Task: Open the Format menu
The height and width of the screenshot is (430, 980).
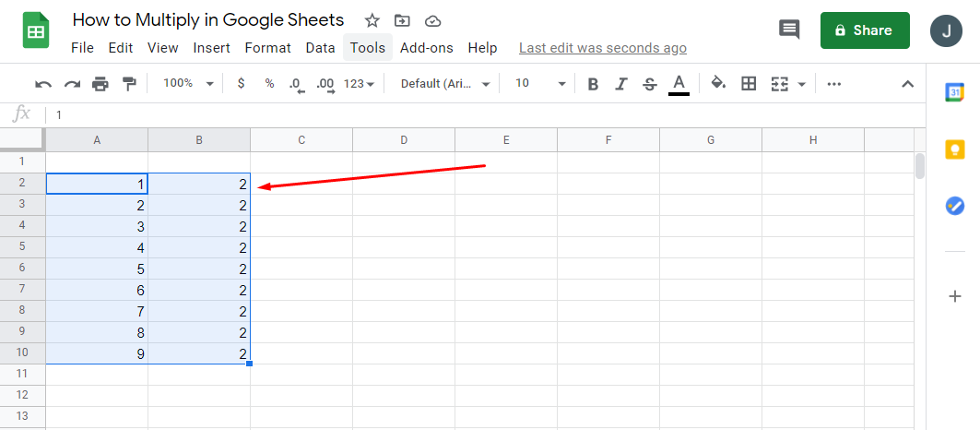Action: point(267,48)
